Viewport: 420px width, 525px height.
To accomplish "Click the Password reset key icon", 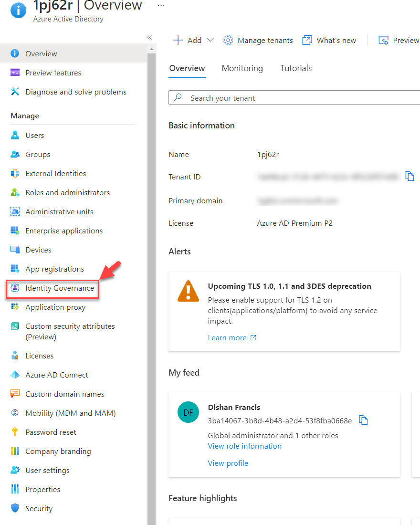I will click(15, 432).
